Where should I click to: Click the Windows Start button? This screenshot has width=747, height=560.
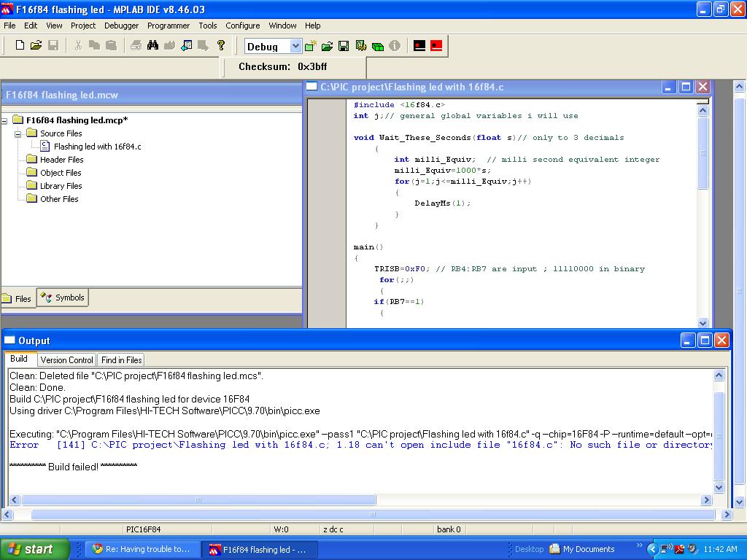[34, 549]
